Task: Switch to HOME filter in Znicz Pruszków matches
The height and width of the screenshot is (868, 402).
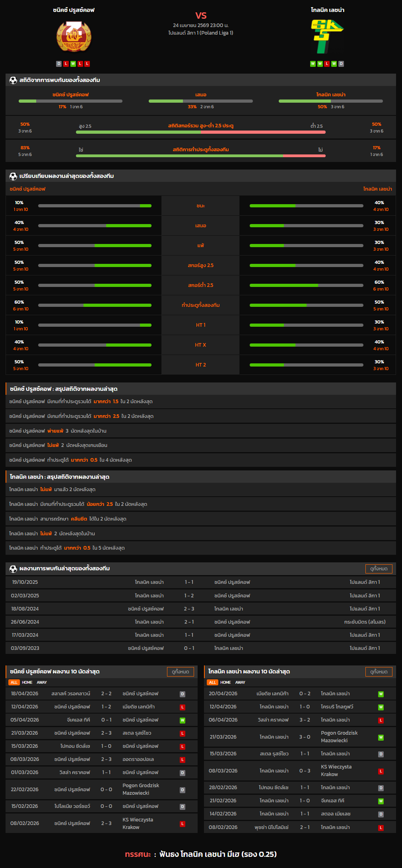Action: 27,682
